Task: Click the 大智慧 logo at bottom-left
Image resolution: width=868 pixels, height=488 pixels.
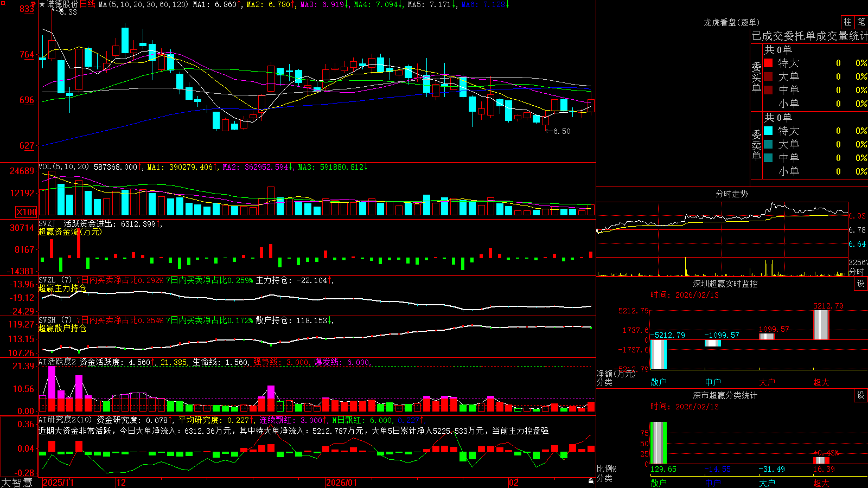Action: pos(17,482)
